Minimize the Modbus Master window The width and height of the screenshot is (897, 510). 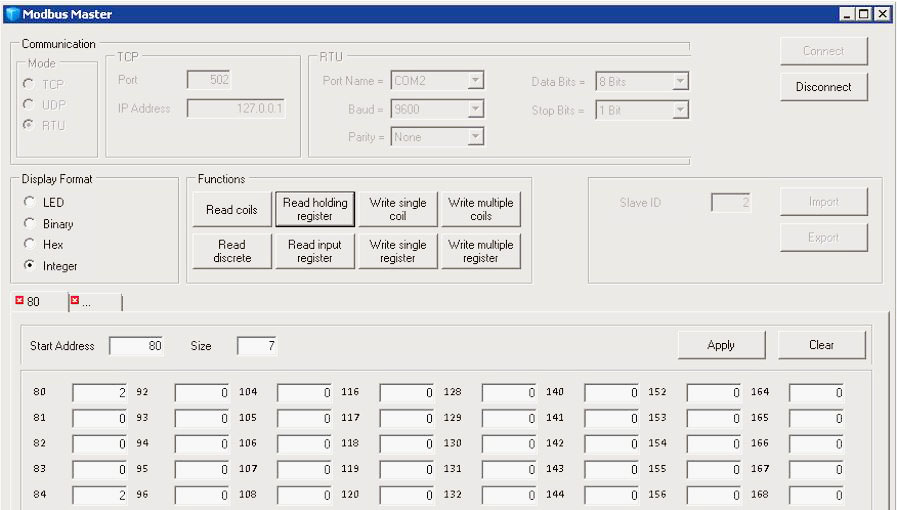pos(847,14)
